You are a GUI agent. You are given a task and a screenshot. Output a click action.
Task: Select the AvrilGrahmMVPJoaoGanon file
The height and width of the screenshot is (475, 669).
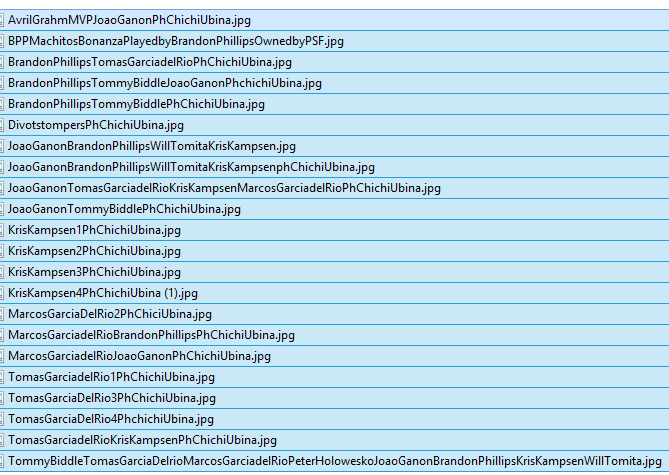click(131, 20)
